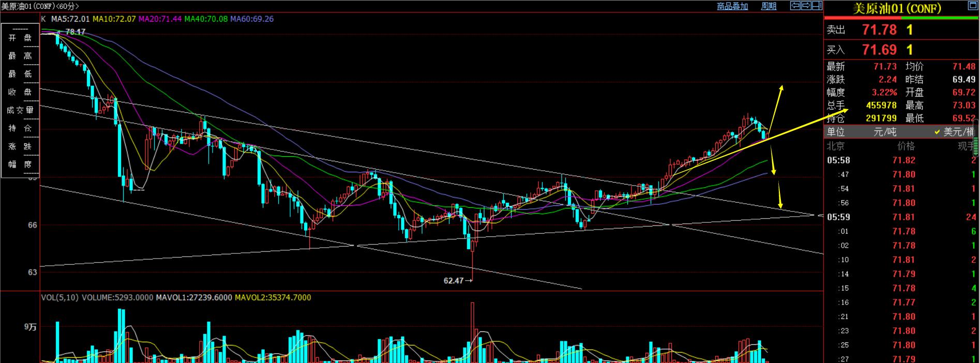
Task: Click the 78.17 high price marker
Action: [x=75, y=32]
